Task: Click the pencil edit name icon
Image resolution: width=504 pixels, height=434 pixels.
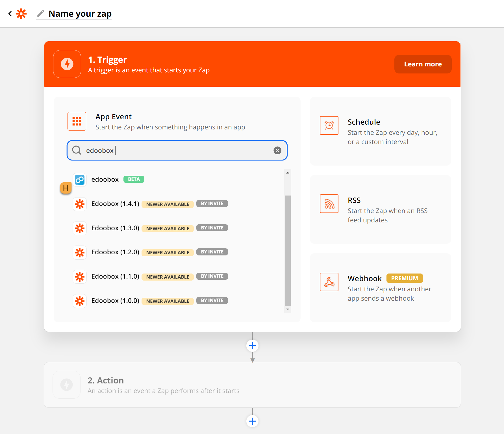Action: click(41, 14)
